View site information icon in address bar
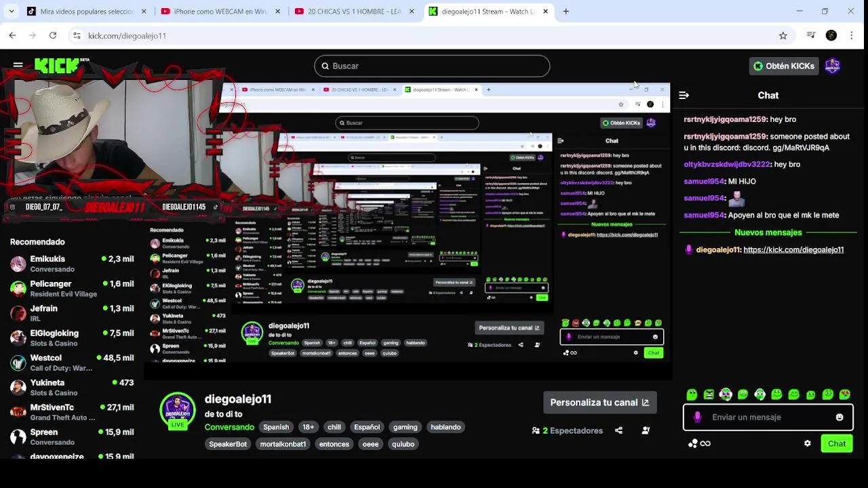 click(77, 35)
